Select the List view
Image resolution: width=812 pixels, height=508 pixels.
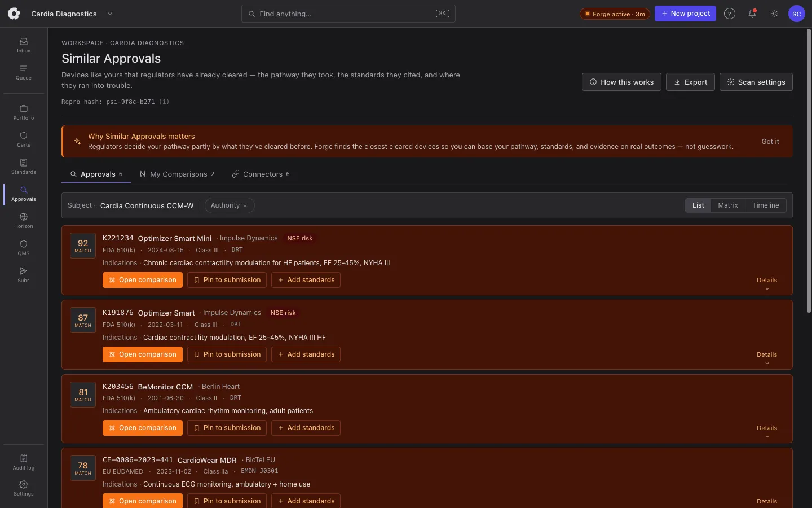pos(698,205)
